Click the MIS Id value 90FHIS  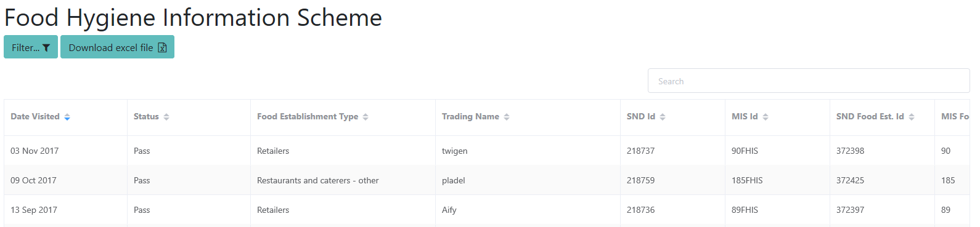coord(745,151)
